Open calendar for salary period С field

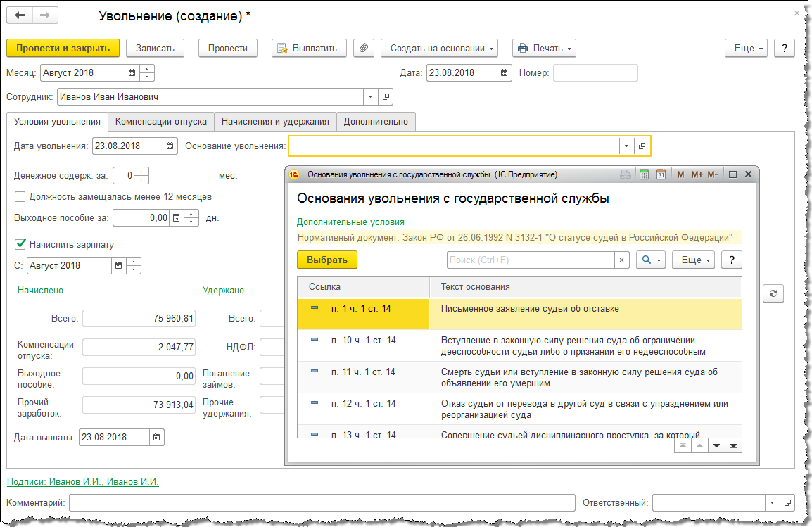tap(119, 265)
